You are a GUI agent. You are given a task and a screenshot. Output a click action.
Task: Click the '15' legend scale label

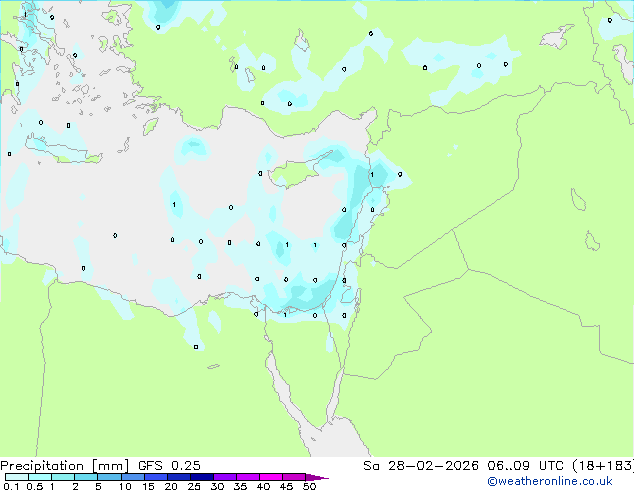click(148, 486)
